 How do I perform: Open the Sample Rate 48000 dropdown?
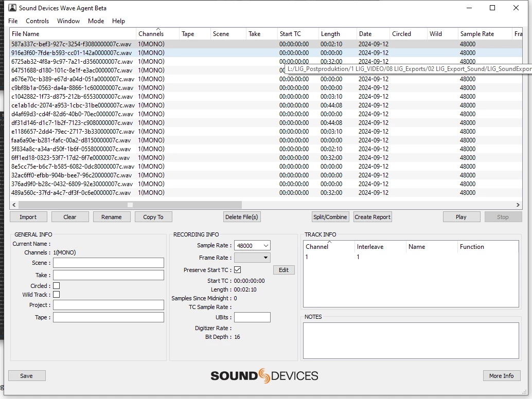coord(252,245)
